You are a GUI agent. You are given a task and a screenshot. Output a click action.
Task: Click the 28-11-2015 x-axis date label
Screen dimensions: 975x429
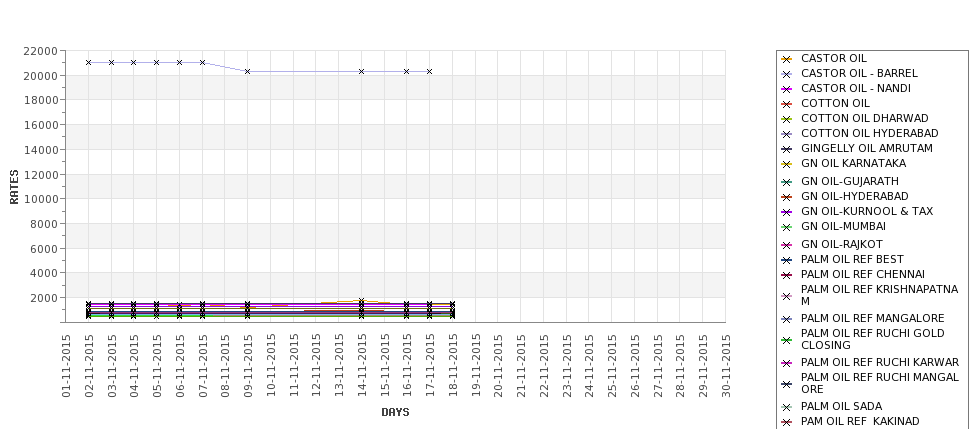[680, 366]
